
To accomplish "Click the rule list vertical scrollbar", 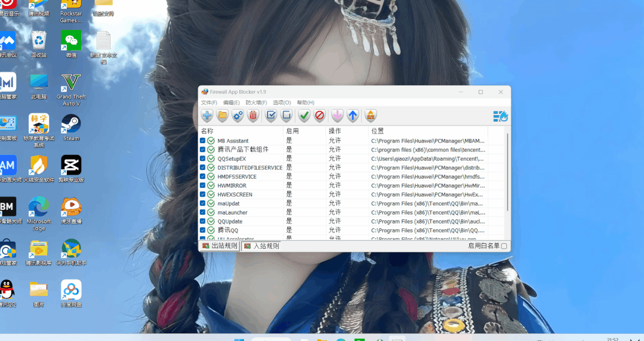I will 508,172.
